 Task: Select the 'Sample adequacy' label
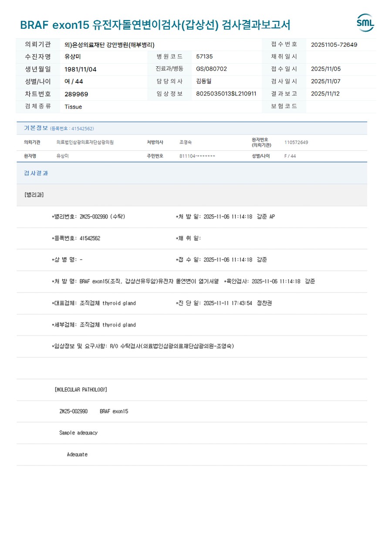pos(78,433)
